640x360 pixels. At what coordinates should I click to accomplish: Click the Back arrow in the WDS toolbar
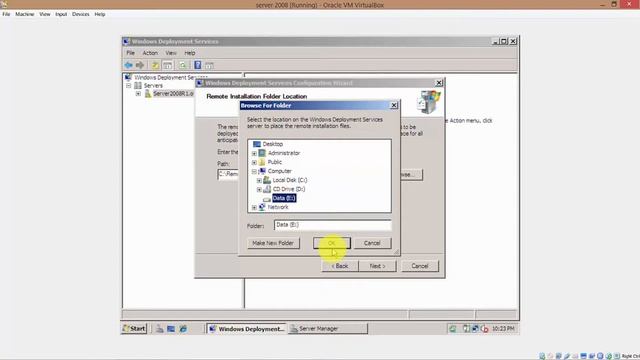[129, 65]
